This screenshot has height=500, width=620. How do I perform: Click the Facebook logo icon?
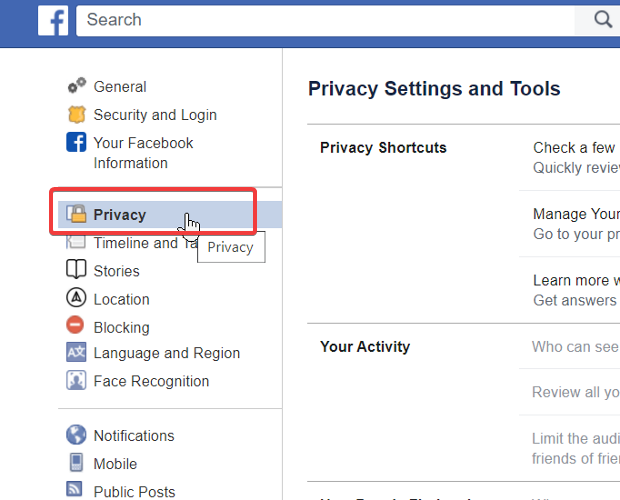(53, 19)
